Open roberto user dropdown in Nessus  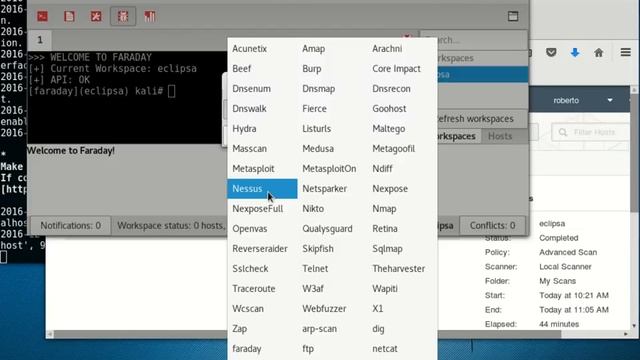[582, 100]
